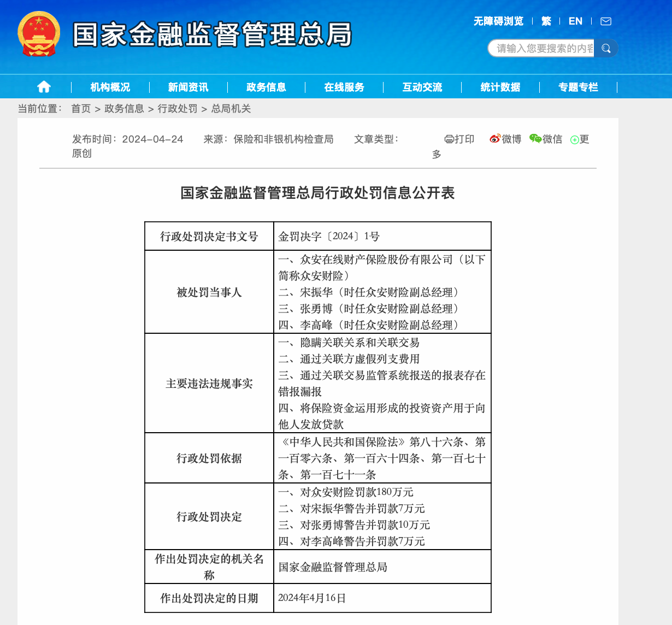Select the 行政处罚决定 header cell
Image resolution: width=672 pixels, height=625 pixels.
coord(209,517)
